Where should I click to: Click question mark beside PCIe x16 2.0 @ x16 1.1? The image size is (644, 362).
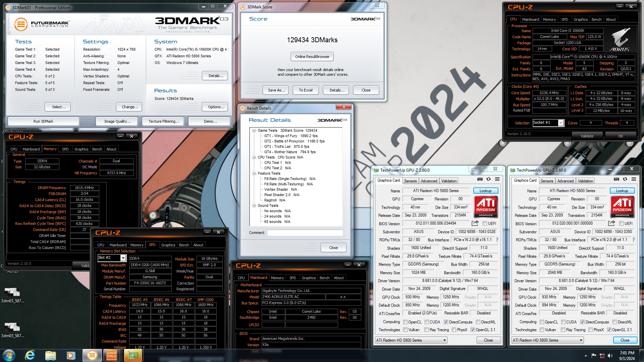pos(497,240)
